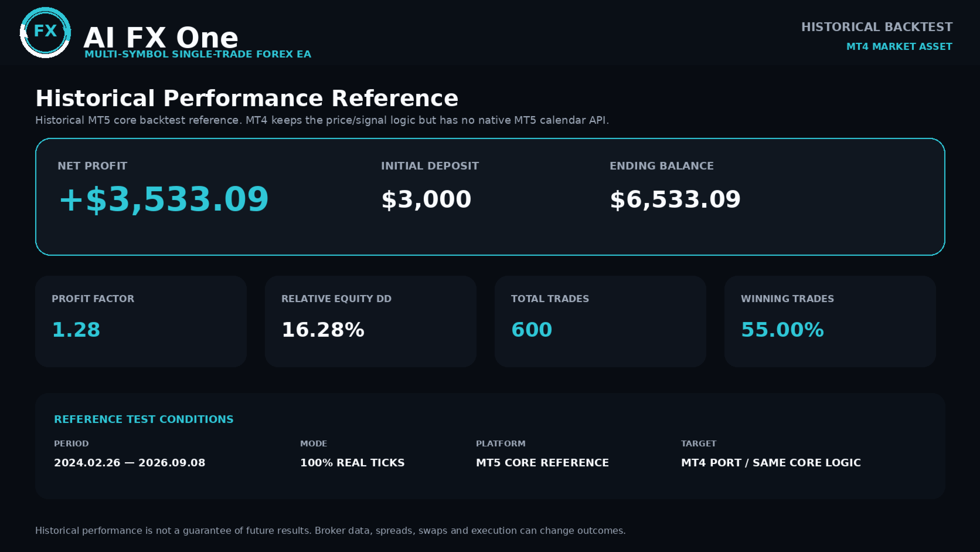980x552 pixels.
Task: Click the AI FX One title
Action: click(161, 38)
